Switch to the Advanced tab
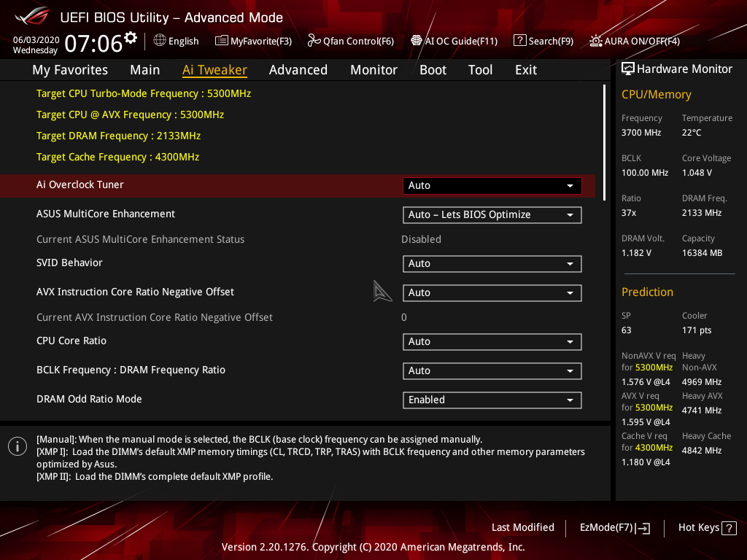Viewport: 747px width, 560px height. (x=298, y=69)
